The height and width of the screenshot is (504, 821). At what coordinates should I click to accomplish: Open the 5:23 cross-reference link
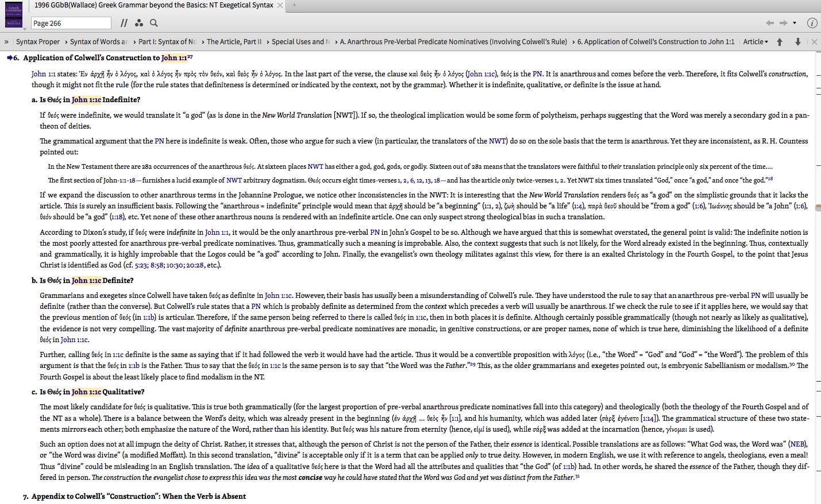141,265
